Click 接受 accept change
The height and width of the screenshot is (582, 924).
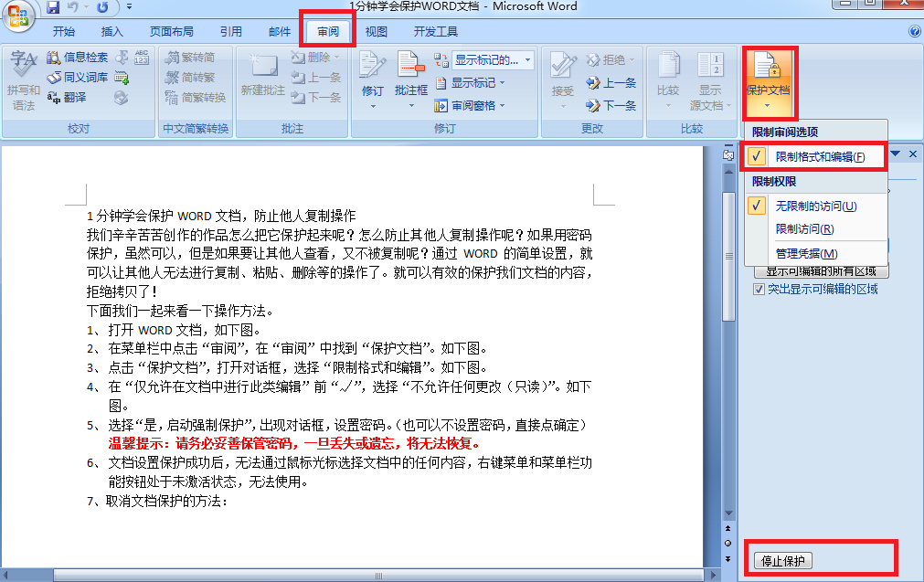click(562, 80)
